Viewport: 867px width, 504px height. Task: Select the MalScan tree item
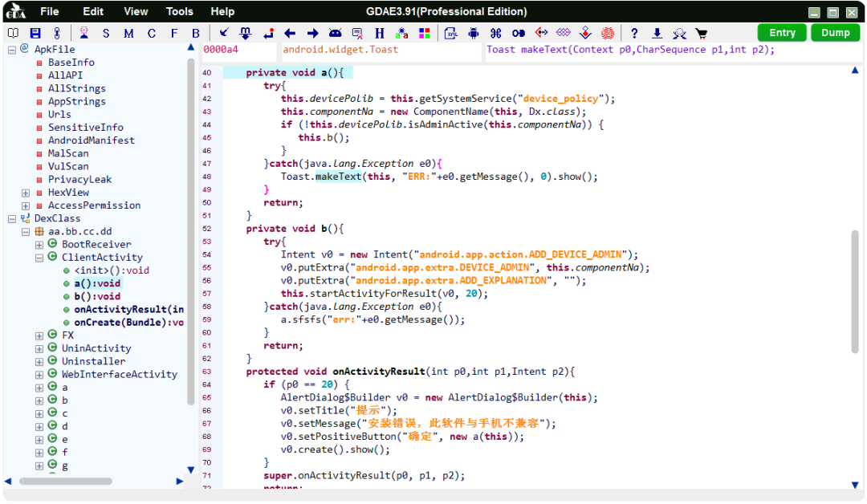68,153
